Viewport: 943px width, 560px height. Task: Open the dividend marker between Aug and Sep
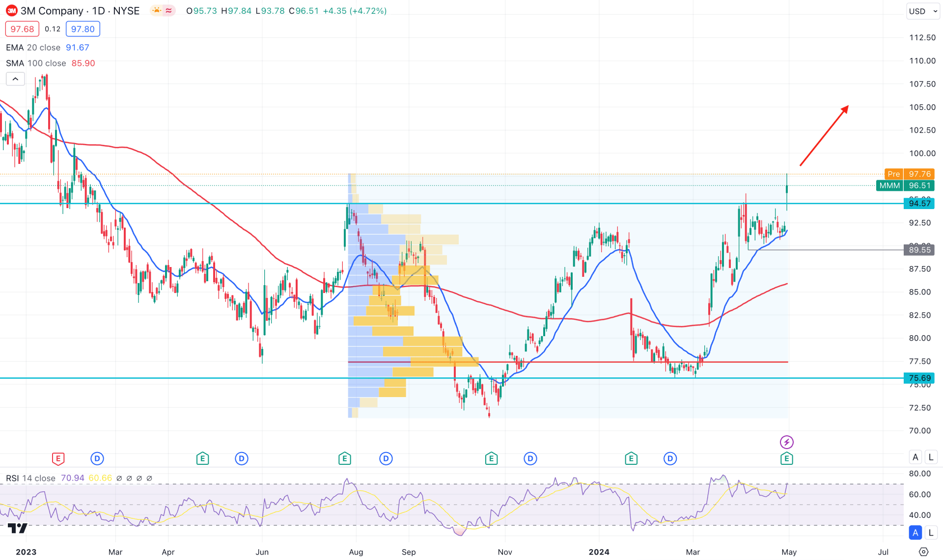point(386,458)
